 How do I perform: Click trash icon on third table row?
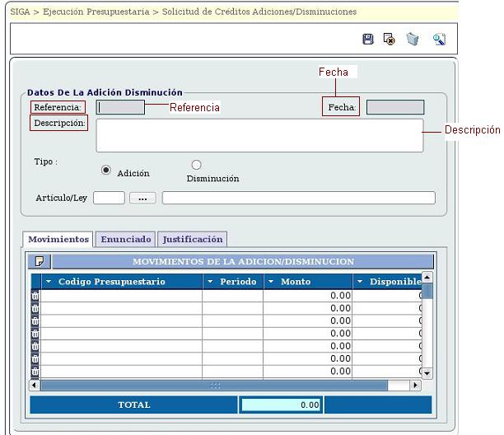pos(35,320)
